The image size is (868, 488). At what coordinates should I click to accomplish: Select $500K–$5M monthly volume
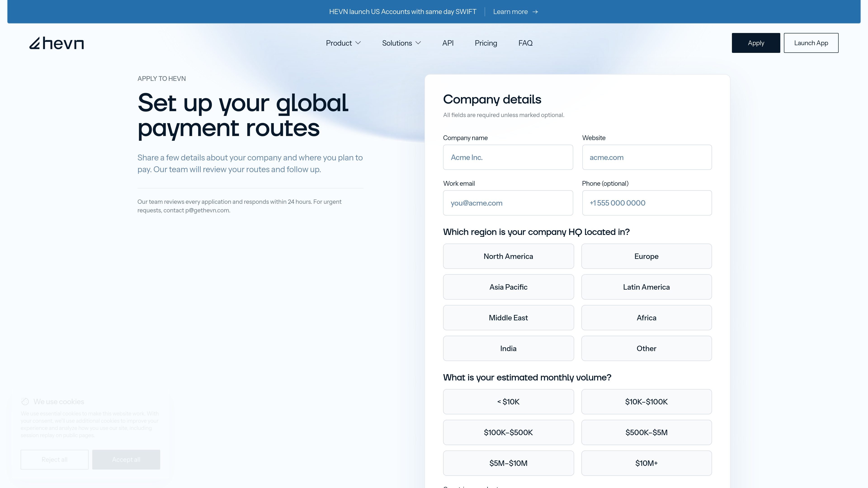pos(646,432)
